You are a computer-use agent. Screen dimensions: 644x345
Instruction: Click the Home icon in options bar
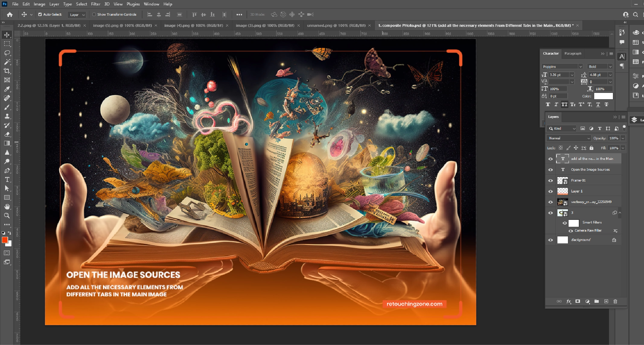tap(10, 14)
